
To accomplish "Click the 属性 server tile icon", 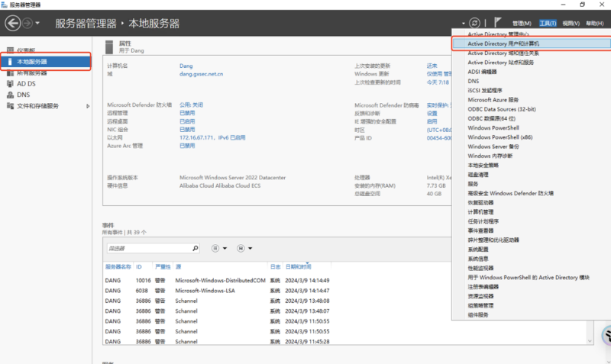I will pyautogui.click(x=109, y=47).
